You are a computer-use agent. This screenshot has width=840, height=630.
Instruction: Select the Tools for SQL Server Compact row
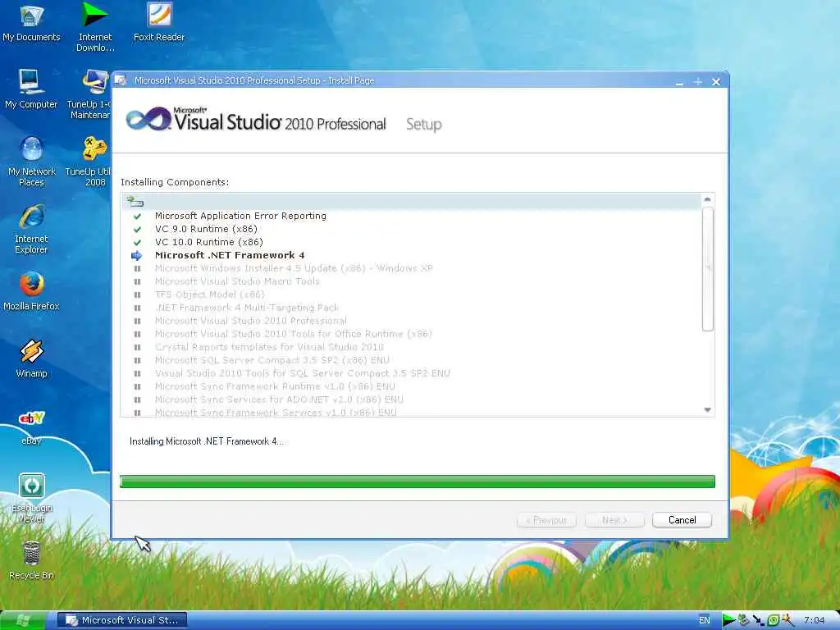411,373
